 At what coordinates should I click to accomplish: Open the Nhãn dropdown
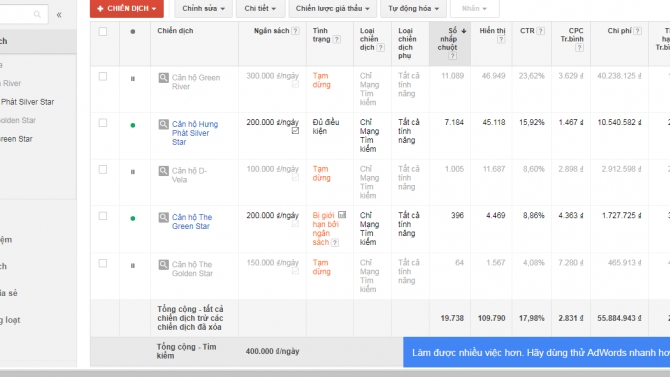click(x=474, y=9)
